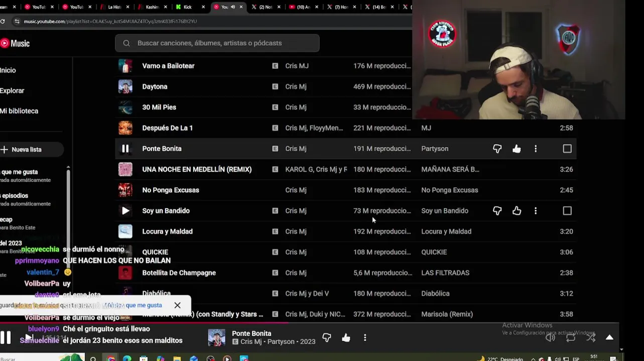Click the search songs input field

(x=217, y=43)
